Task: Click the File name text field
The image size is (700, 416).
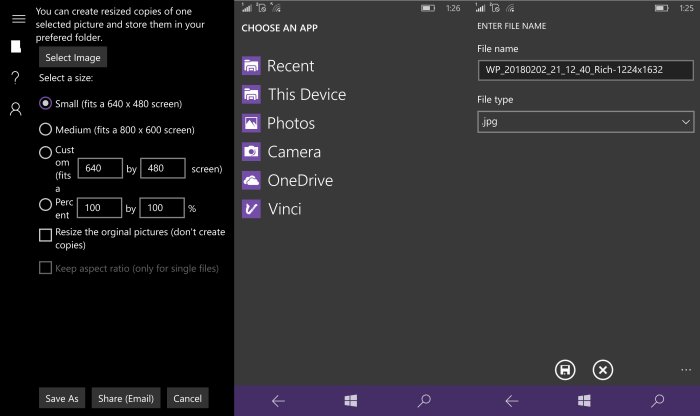Action: (x=585, y=70)
